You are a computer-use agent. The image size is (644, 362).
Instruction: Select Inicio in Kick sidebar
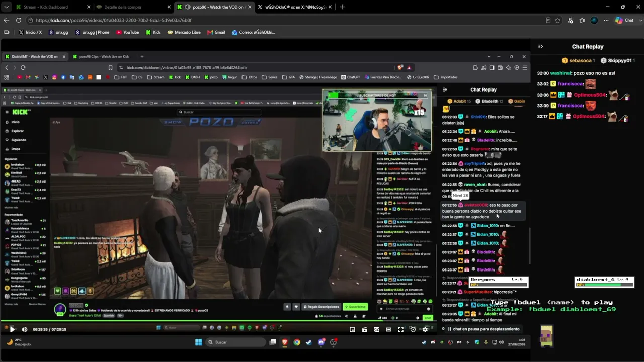(13, 122)
